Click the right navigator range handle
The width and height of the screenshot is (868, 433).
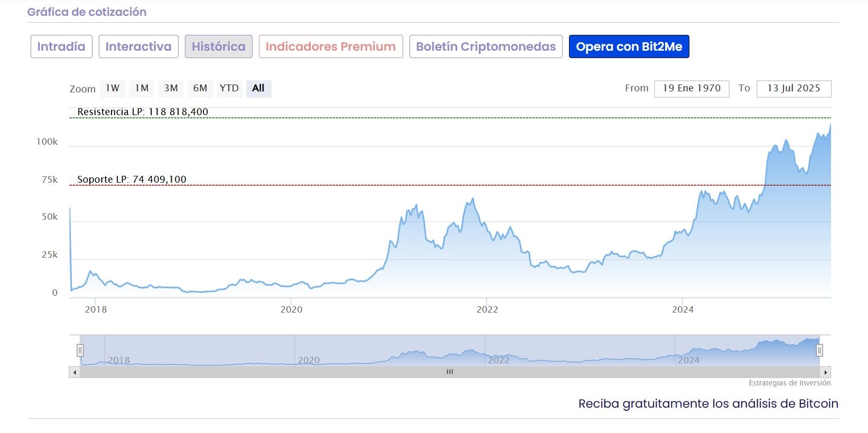click(819, 350)
